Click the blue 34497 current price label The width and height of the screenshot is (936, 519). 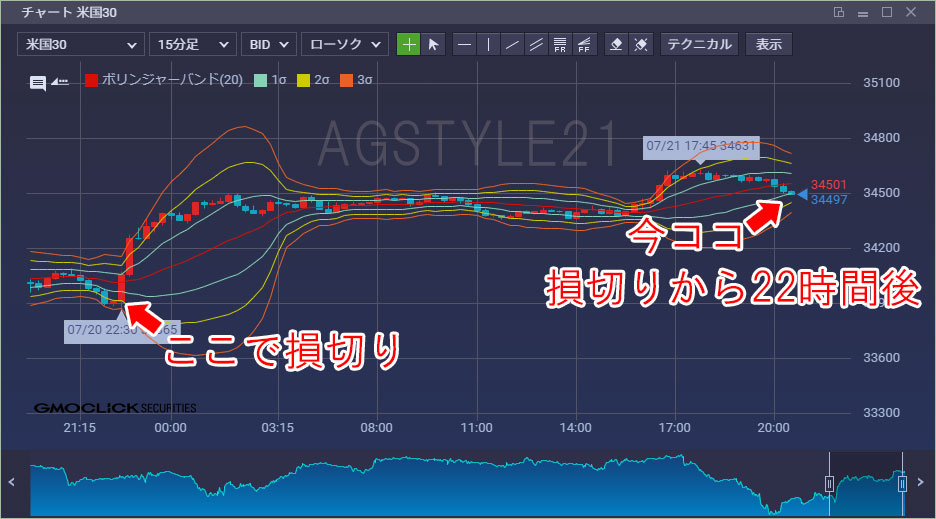pyautogui.click(x=829, y=200)
